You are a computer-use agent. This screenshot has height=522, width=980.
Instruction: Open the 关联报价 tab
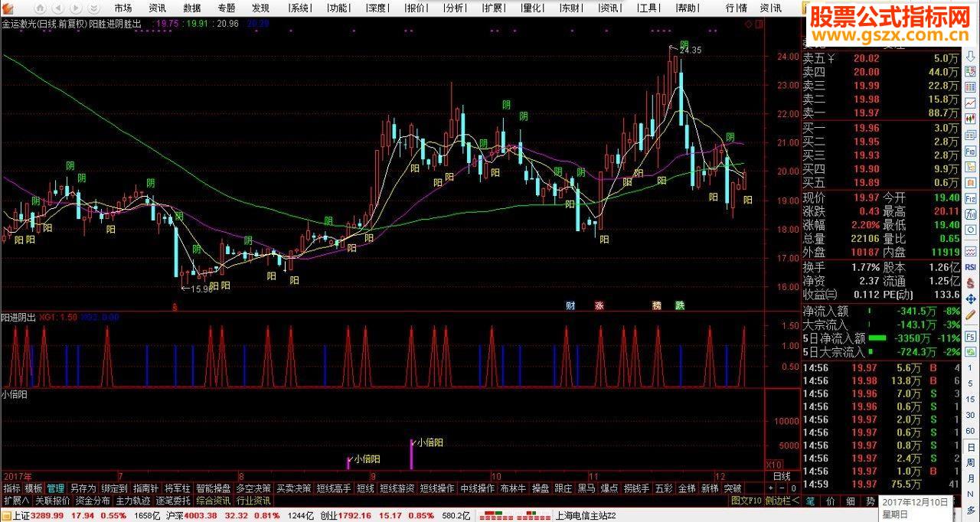(52, 501)
